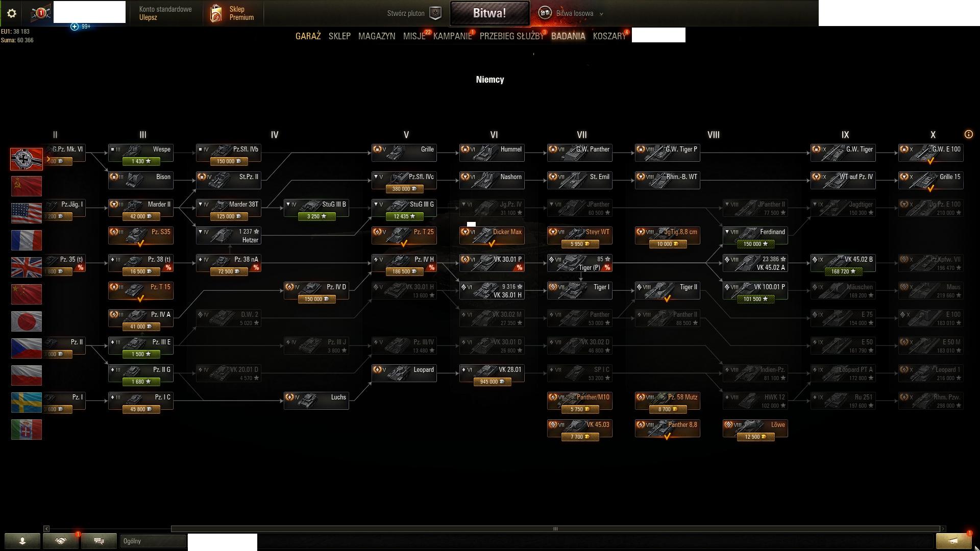Image resolution: width=980 pixels, height=551 pixels.
Task: Select the Tiger II tank node
Action: 668,291
